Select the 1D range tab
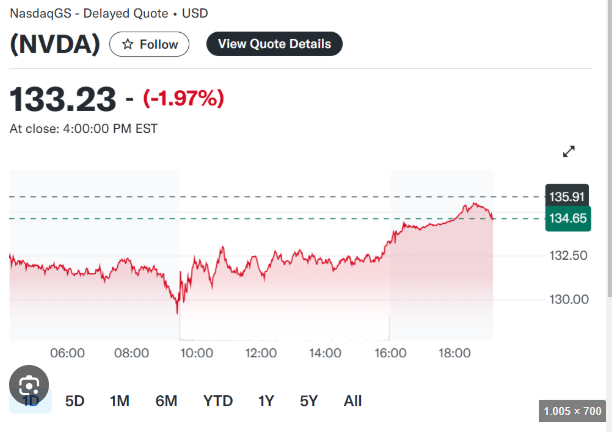Viewport: 612px width, 432px height. coord(30,401)
